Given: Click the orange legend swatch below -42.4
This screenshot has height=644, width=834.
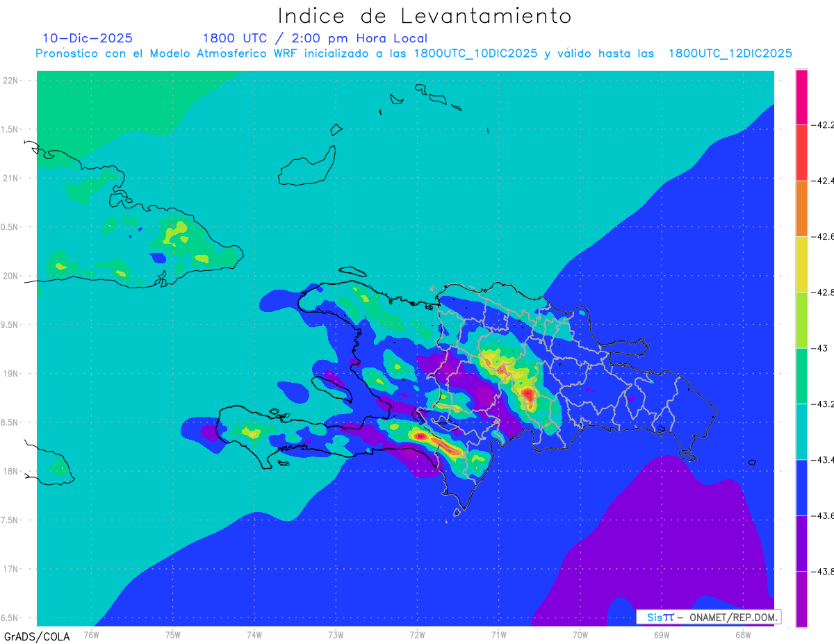Looking at the screenshot, I should (801, 208).
